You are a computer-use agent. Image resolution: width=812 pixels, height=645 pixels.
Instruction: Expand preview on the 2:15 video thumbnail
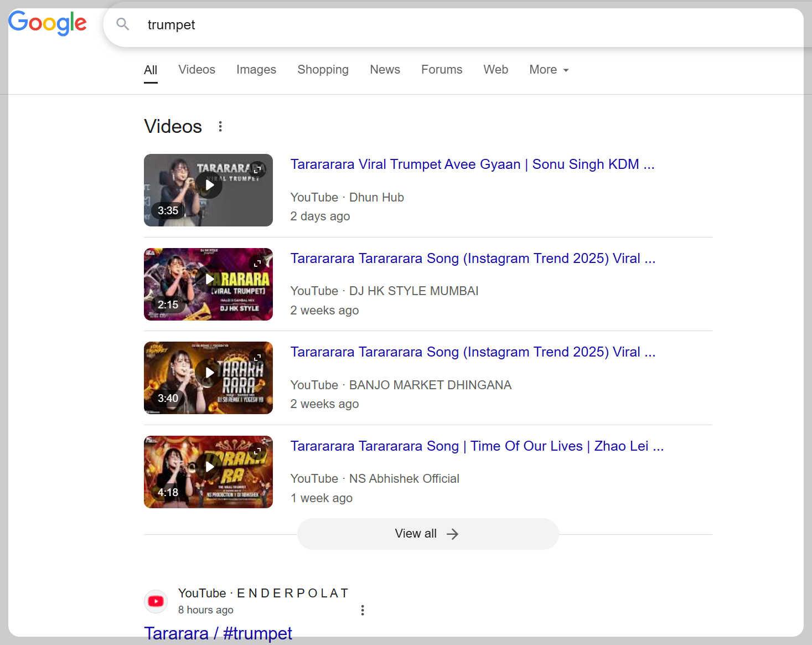(x=257, y=263)
